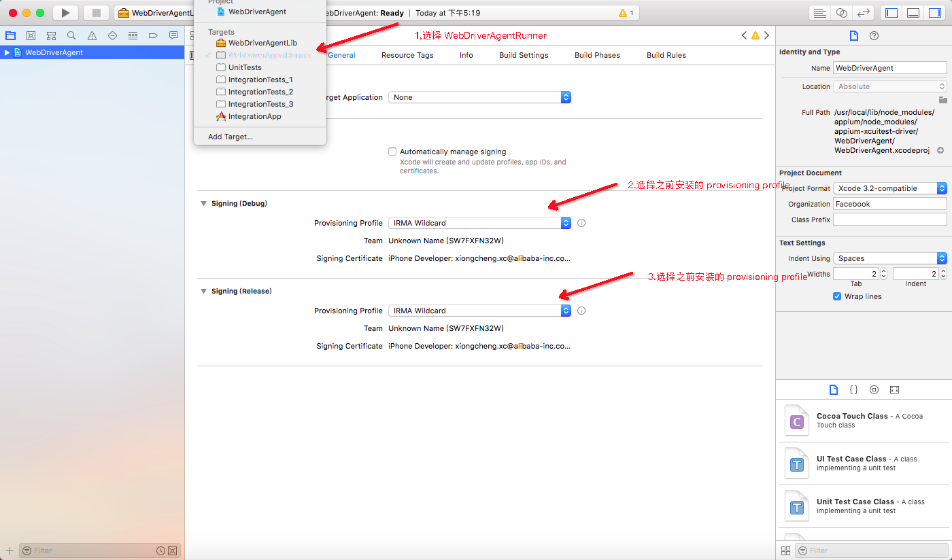
Task: Switch to the Standard editor
Action: 820,13
